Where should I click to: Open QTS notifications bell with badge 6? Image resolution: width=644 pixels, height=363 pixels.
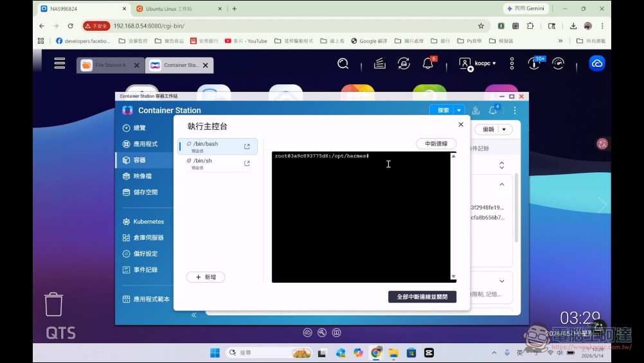tap(429, 63)
